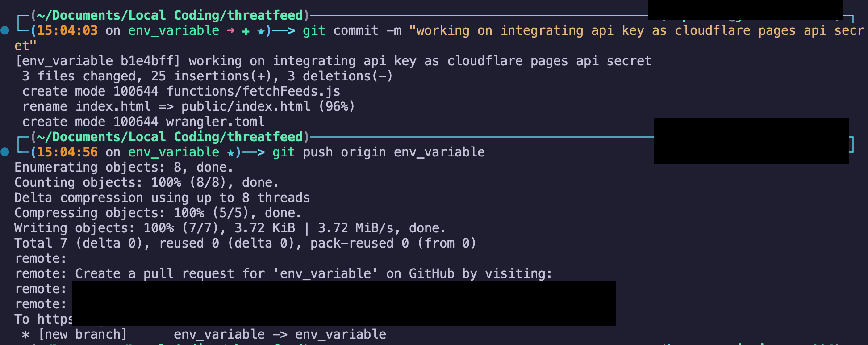Click the public/index.html file path
The image size is (868, 345).
coord(246,107)
